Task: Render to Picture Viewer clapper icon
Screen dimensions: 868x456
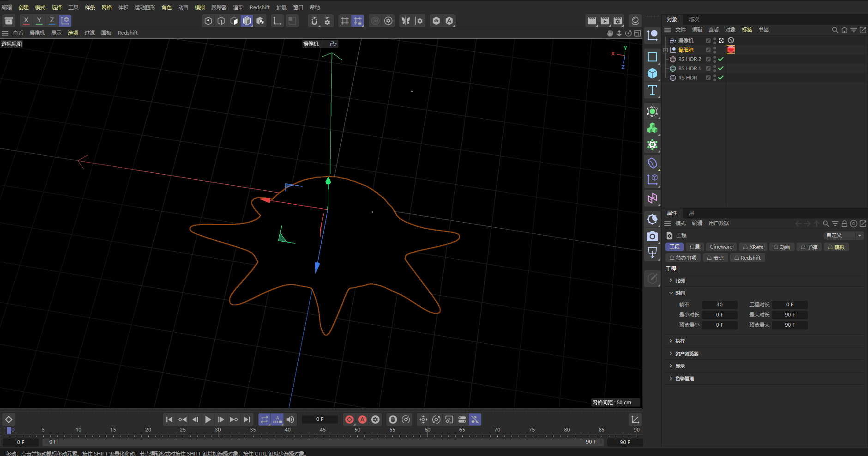Action: coord(605,21)
